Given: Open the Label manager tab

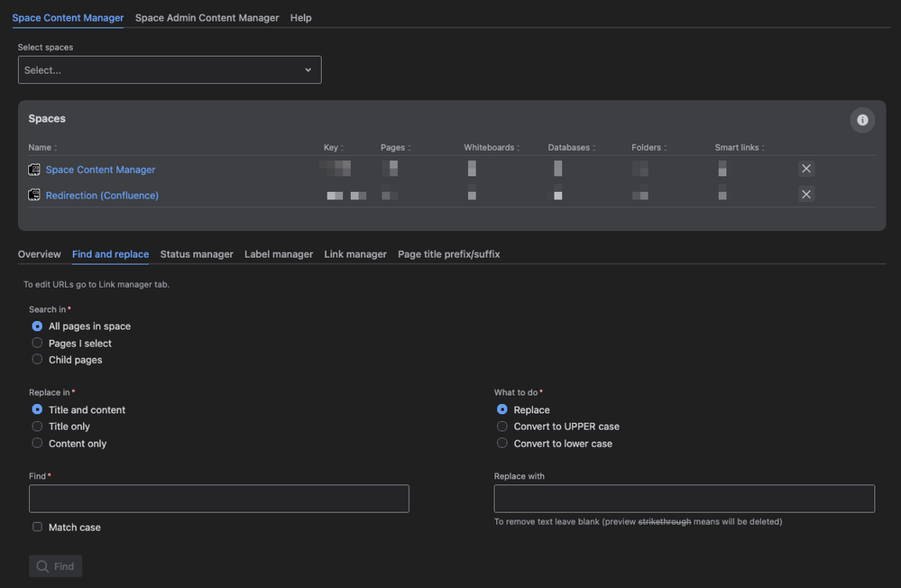Looking at the screenshot, I should coord(279,254).
